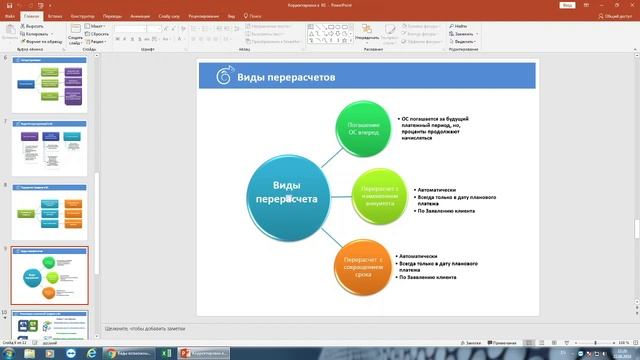
Task: Open the File (Файл) tab
Action: [x=10, y=16]
